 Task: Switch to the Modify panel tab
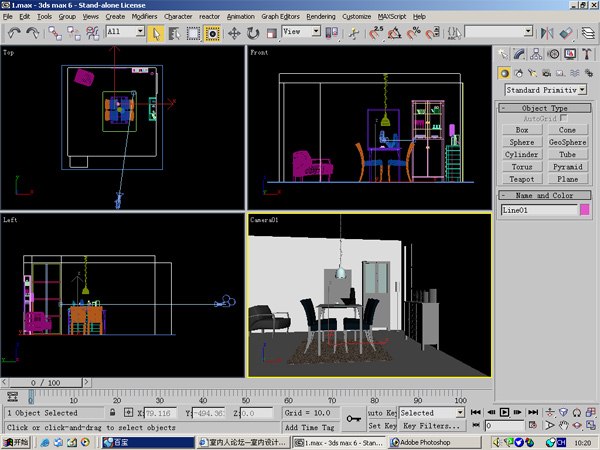coord(519,54)
